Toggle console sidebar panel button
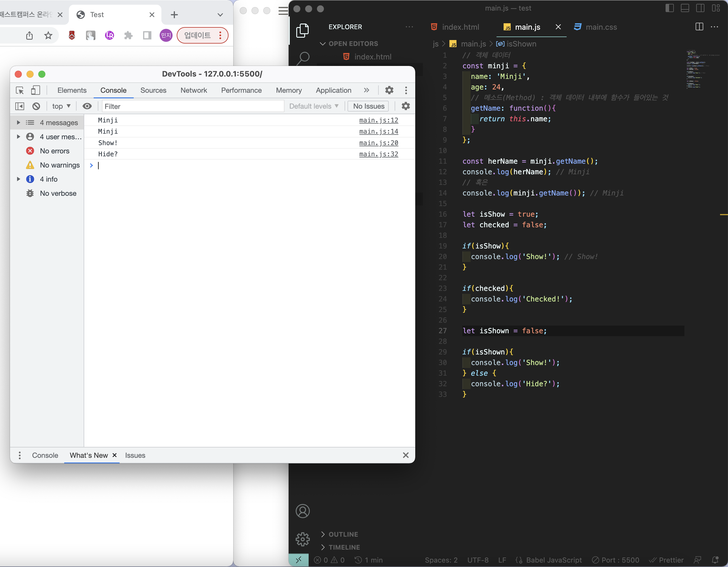Viewport: 728px width, 567px height. pos(20,106)
